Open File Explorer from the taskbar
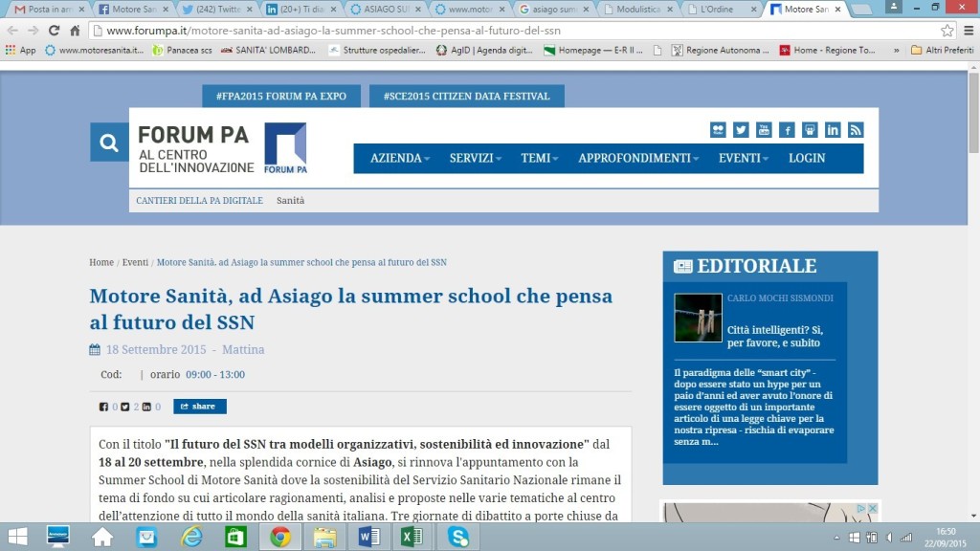The image size is (980, 551). (x=325, y=537)
